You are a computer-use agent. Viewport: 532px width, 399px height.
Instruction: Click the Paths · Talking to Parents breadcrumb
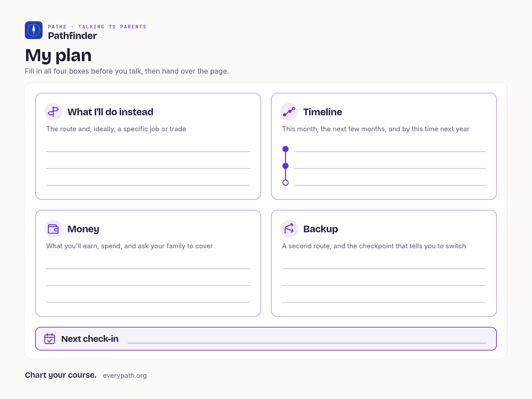(97, 27)
